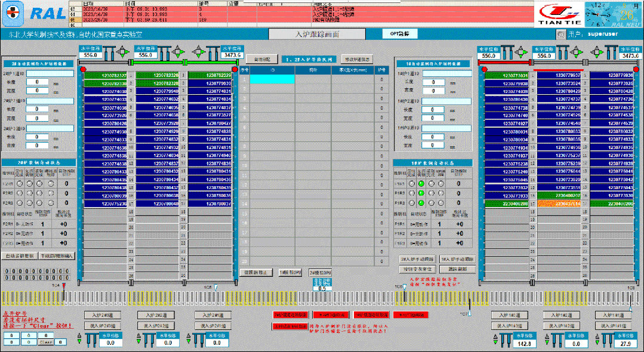Click green indicator lamp in F1R1 row
Screen dimensions: 644x352
(x=421, y=184)
